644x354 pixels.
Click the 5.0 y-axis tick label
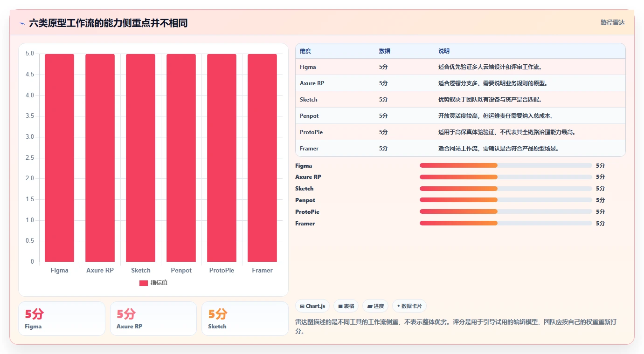(x=30, y=54)
